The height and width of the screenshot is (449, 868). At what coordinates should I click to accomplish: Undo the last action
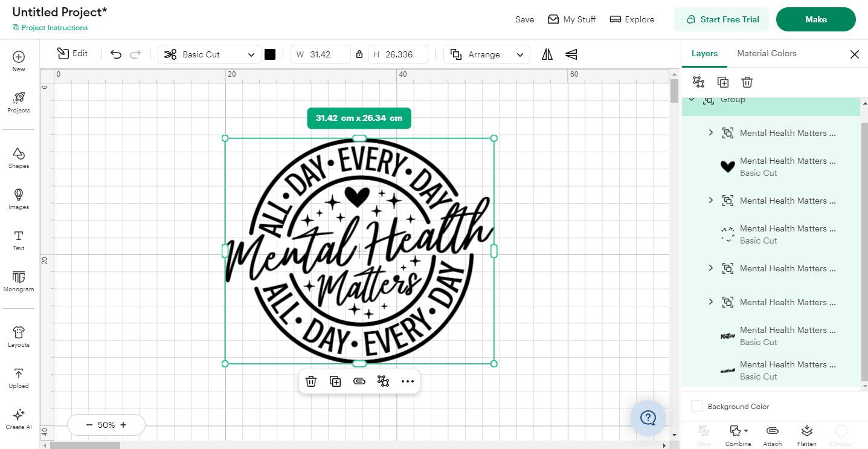[x=116, y=54]
